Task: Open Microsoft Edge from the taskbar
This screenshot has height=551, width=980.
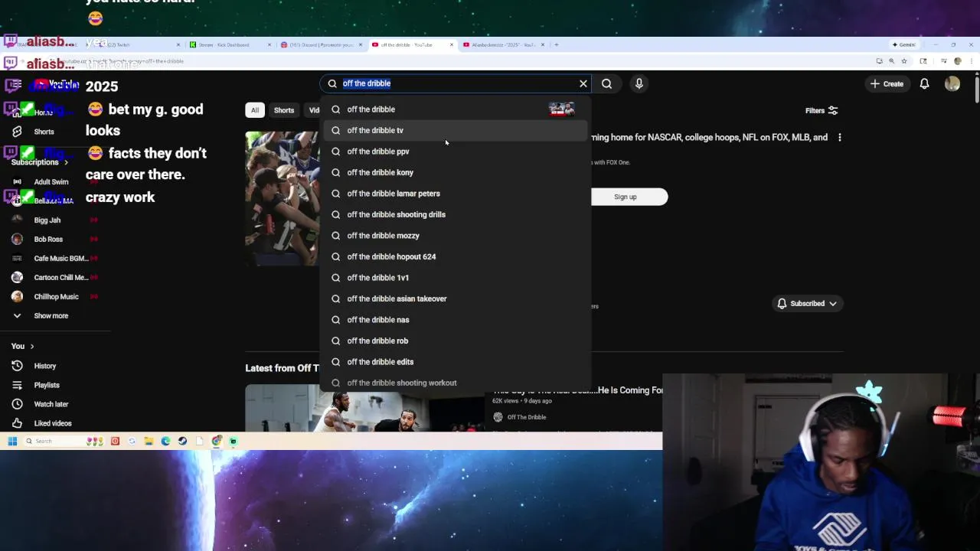Action: tap(165, 441)
